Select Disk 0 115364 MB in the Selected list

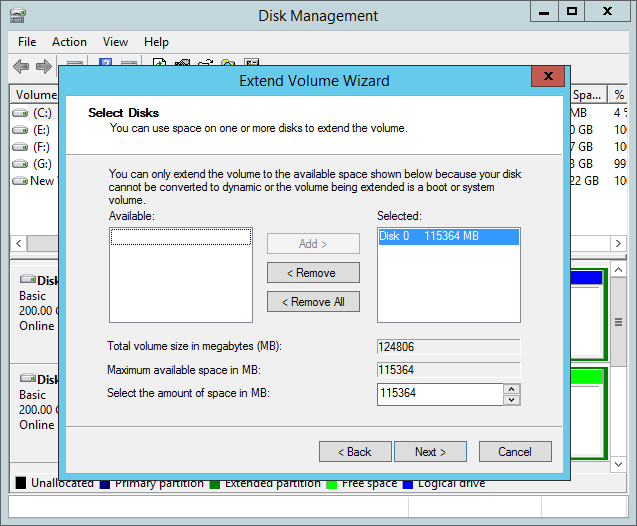(448, 236)
